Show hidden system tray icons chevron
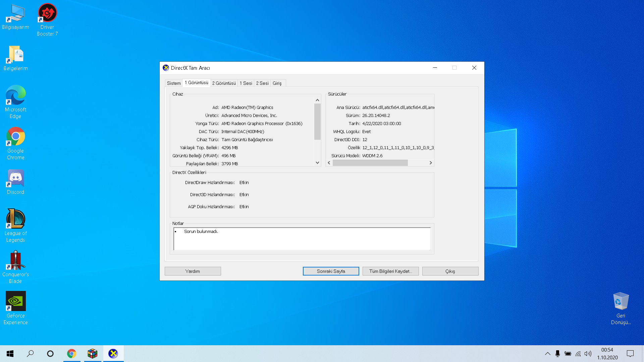Viewport: 644px width, 362px height. pyautogui.click(x=547, y=354)
